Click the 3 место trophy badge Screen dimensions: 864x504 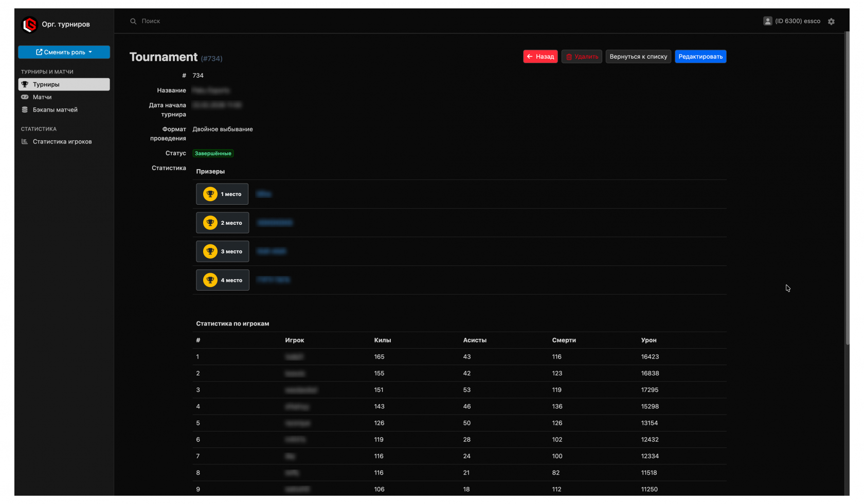(222, 251)
